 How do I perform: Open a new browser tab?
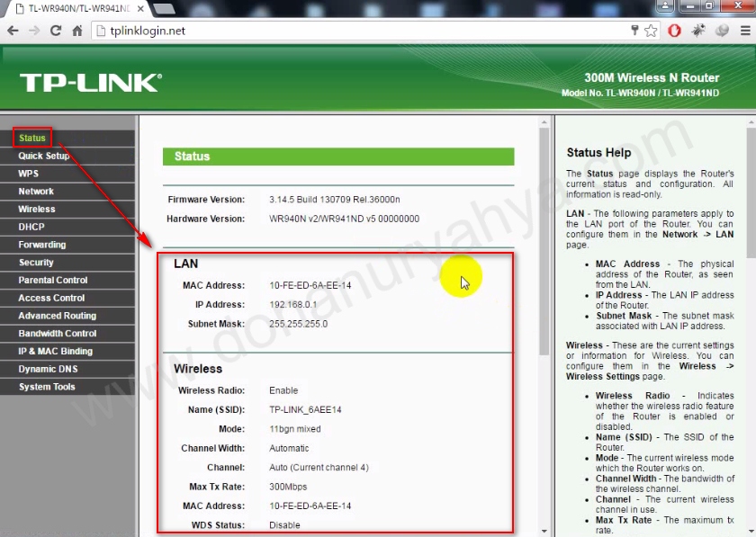coord(165,9)
